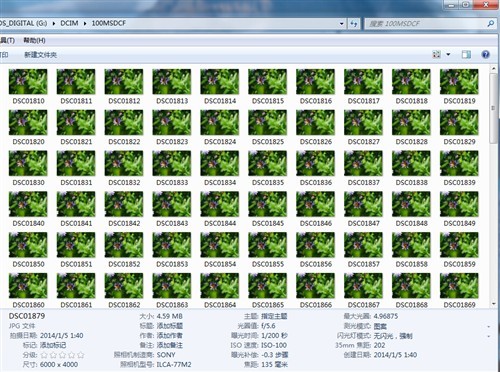The width and height of the screenshot is (500, 372).
Task: Toggle the preview pane icon
Action: (x=466, y=54)
